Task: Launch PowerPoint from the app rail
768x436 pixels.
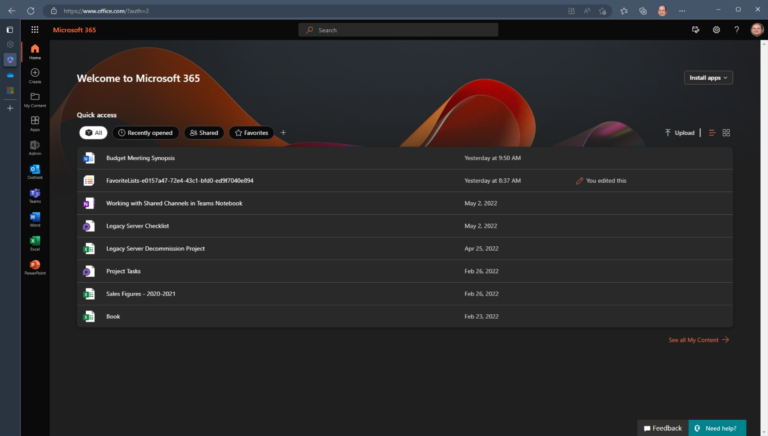Action: (35, 266)
